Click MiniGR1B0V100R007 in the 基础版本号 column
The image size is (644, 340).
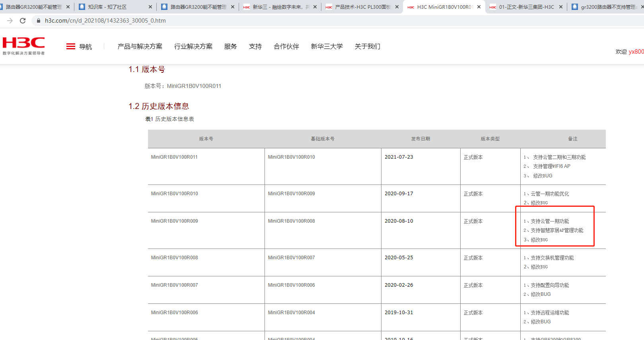tap(291, 258)
